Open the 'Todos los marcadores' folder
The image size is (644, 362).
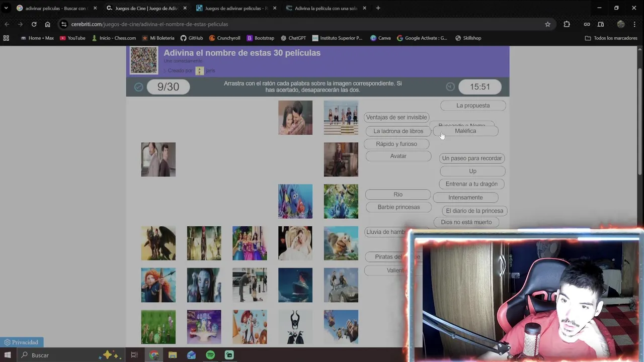tap(611, 38)
